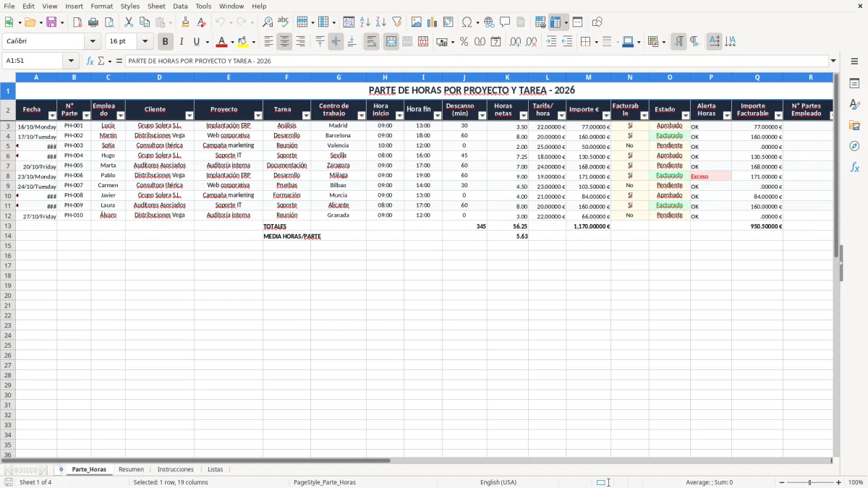Click the formula input line
Image resolution: width=868 pixels, height=488 pixels.
coord(477,61)
